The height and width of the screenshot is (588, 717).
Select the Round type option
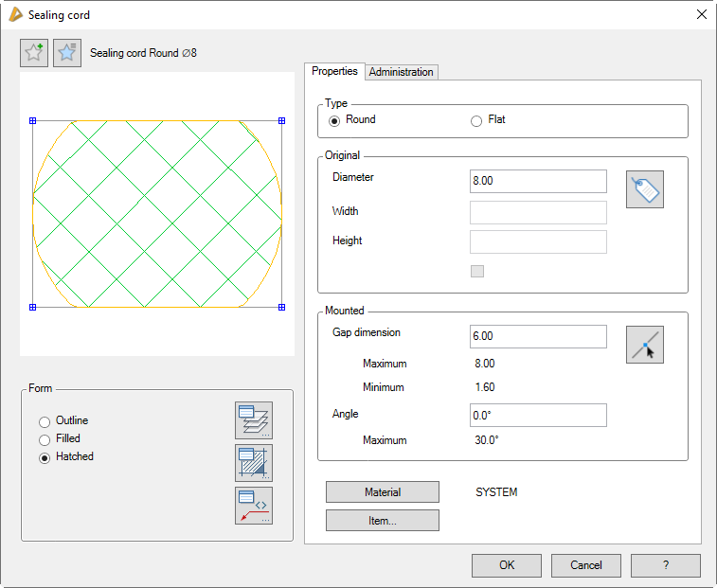(x=333, y=120)
